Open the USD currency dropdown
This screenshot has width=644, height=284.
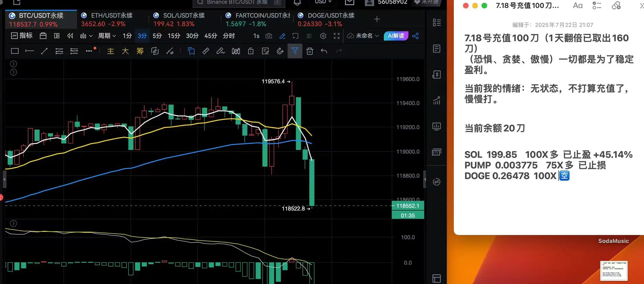point(323,2)
